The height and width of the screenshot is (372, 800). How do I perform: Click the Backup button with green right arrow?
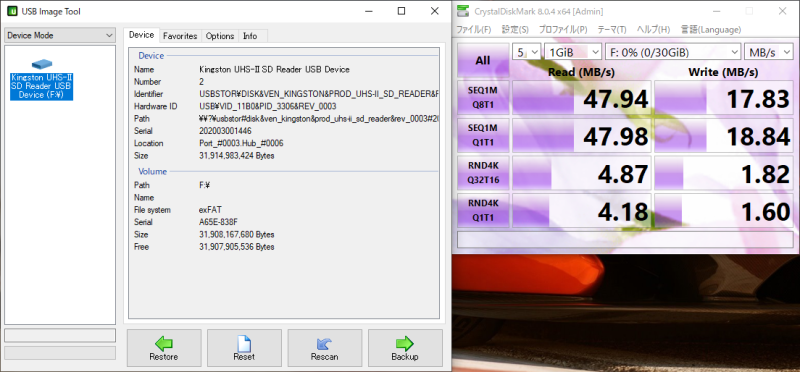pyautogui.click(x=405, y=349)
